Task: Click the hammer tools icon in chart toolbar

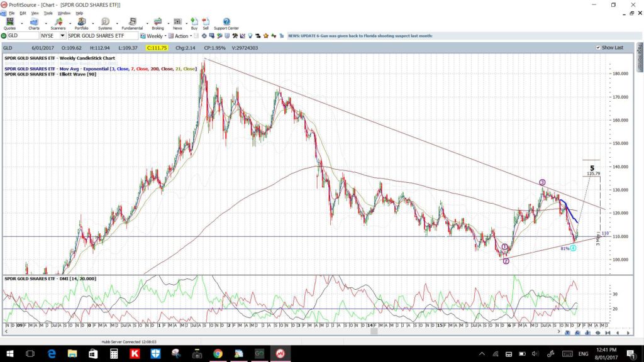Action: click(235, 36)
